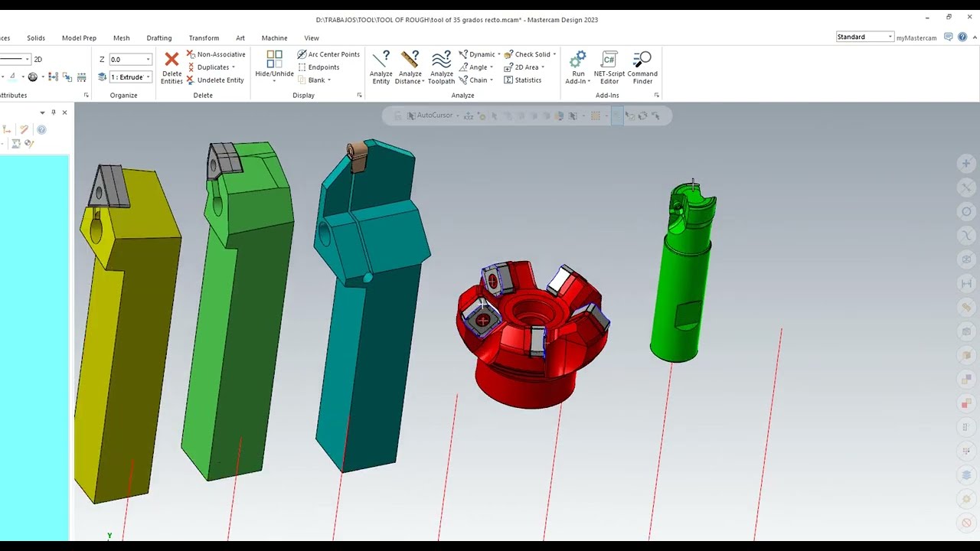Pin the side panel with pushpin icon
The height and width of the screenshot is (551, 980).
point(53,112)
